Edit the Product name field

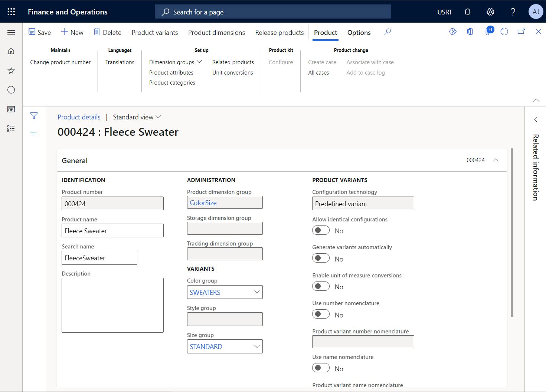(x=112, y=230)
